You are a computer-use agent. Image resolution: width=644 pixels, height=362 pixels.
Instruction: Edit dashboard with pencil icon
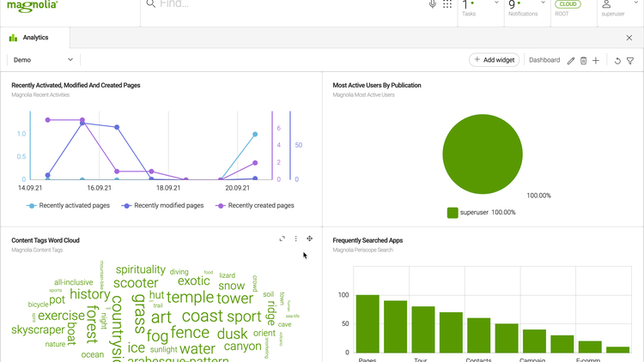[571, 61]
